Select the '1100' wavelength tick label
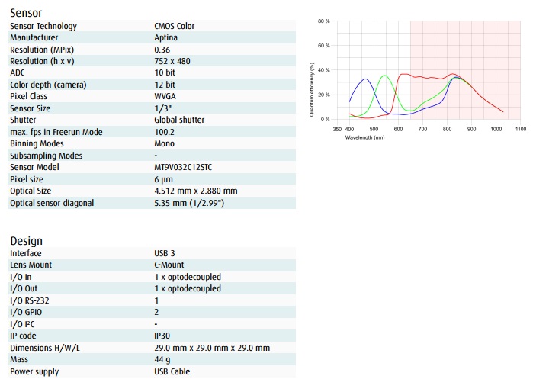 (x=521, y=129)
